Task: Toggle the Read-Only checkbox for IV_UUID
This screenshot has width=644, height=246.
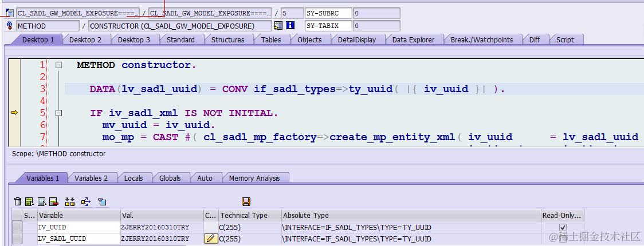Action: [563, 227]
